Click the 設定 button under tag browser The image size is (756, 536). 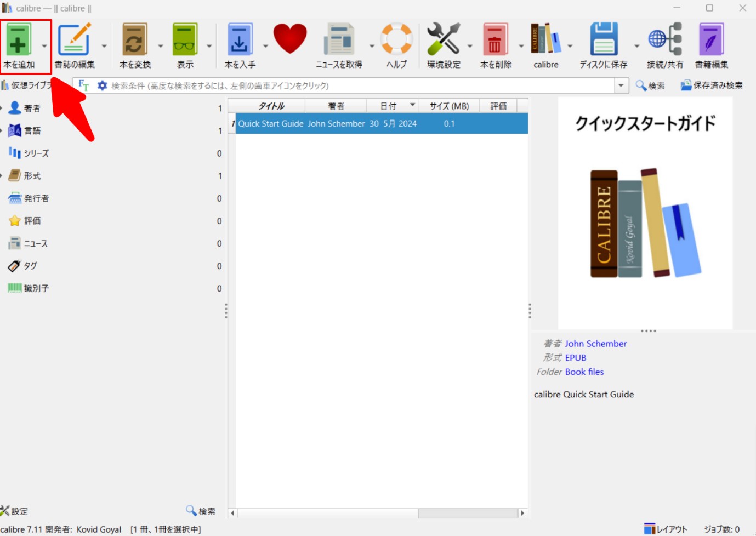click(15, 511)
